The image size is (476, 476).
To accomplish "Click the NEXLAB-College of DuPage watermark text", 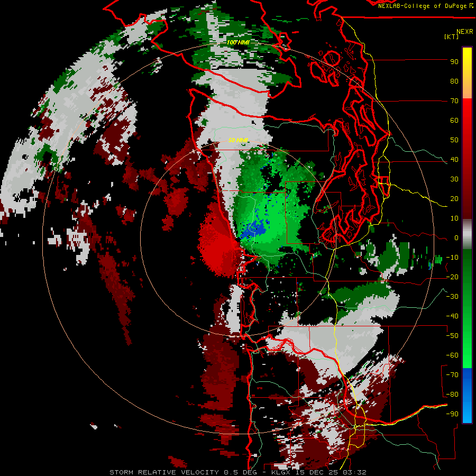I will pyautogui.click(x=423, y=6).
